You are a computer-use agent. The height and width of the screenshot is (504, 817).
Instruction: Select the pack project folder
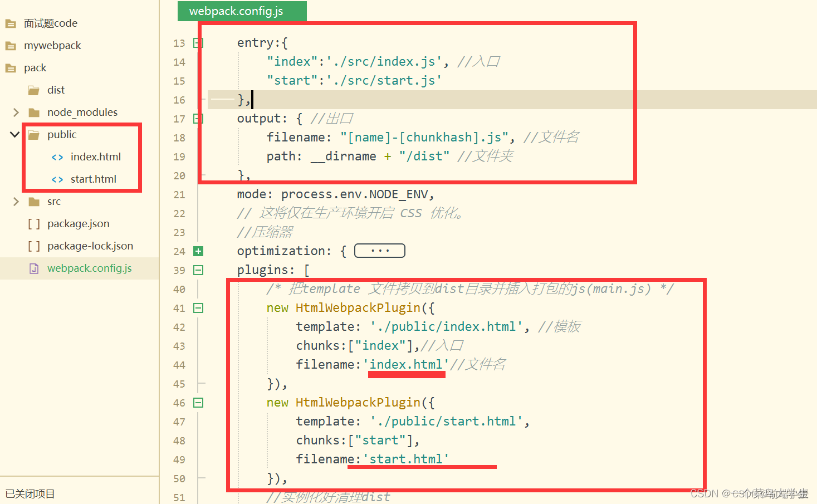pos(35,68)
